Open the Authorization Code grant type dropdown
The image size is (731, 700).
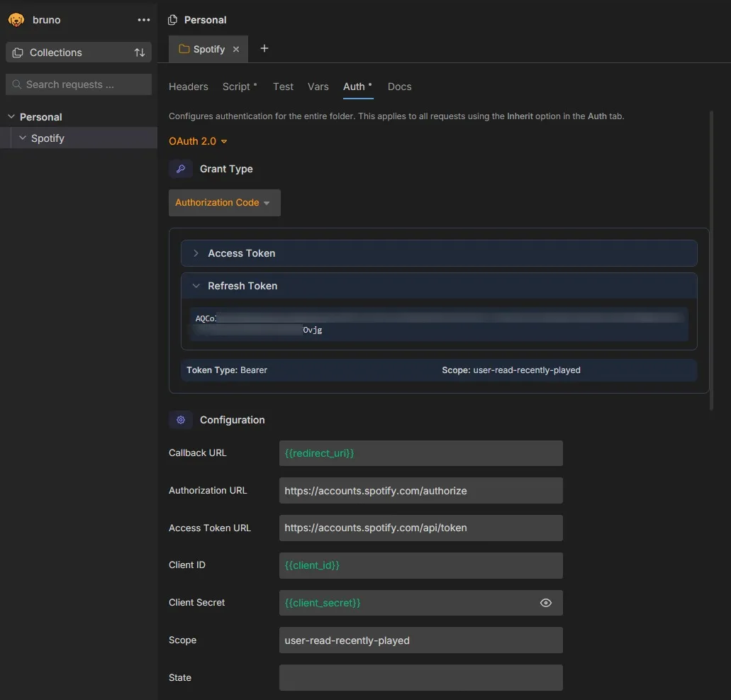[x=224, y=203]
